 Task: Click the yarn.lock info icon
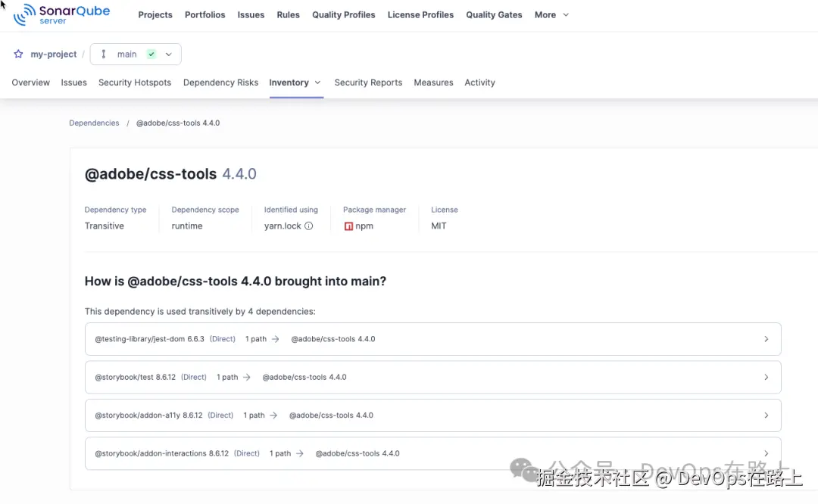pos(309,226)
